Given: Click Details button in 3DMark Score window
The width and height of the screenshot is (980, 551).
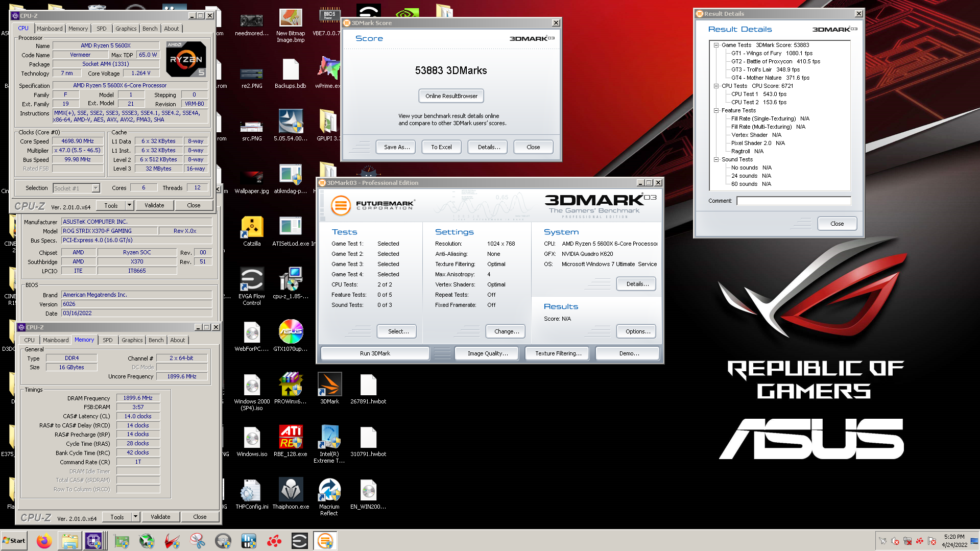Looking at the screenshot, I should coord(489,147).
